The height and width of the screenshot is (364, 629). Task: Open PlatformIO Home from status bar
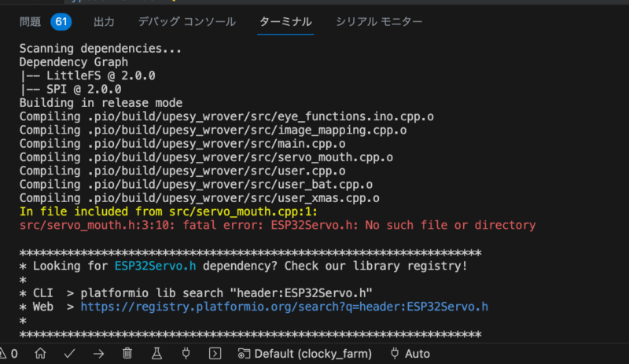click(x=40, y=354)
